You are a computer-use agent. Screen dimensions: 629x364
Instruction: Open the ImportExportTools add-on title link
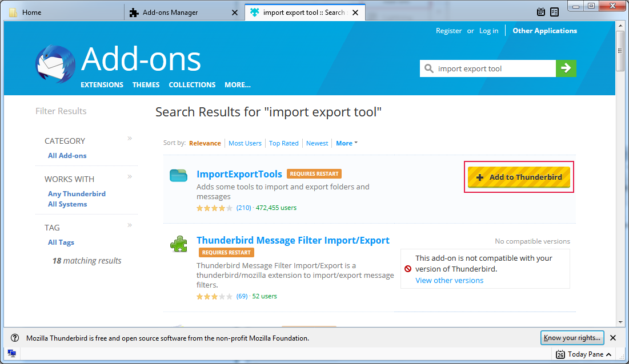239,174
